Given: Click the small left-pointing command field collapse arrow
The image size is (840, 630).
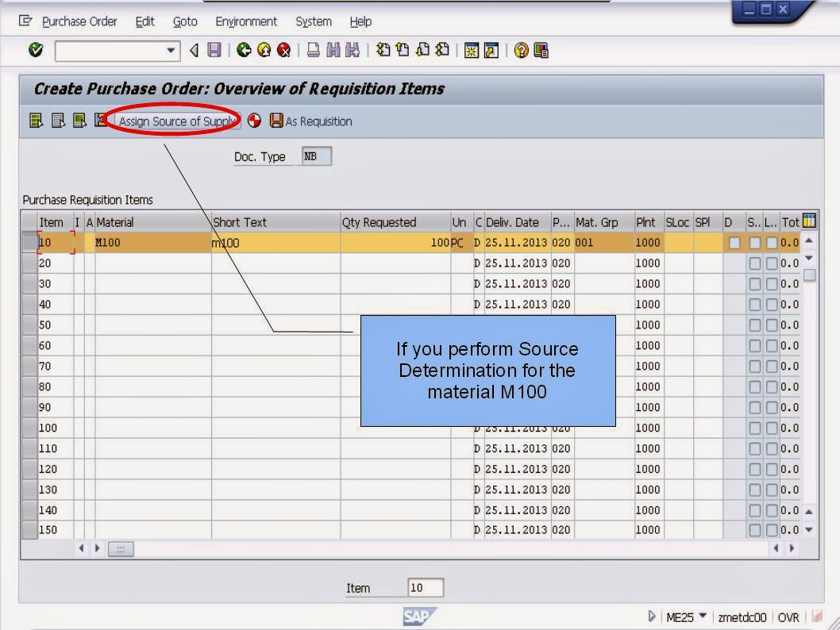Looking at the screenshot, I should click(x=194, y=50).
